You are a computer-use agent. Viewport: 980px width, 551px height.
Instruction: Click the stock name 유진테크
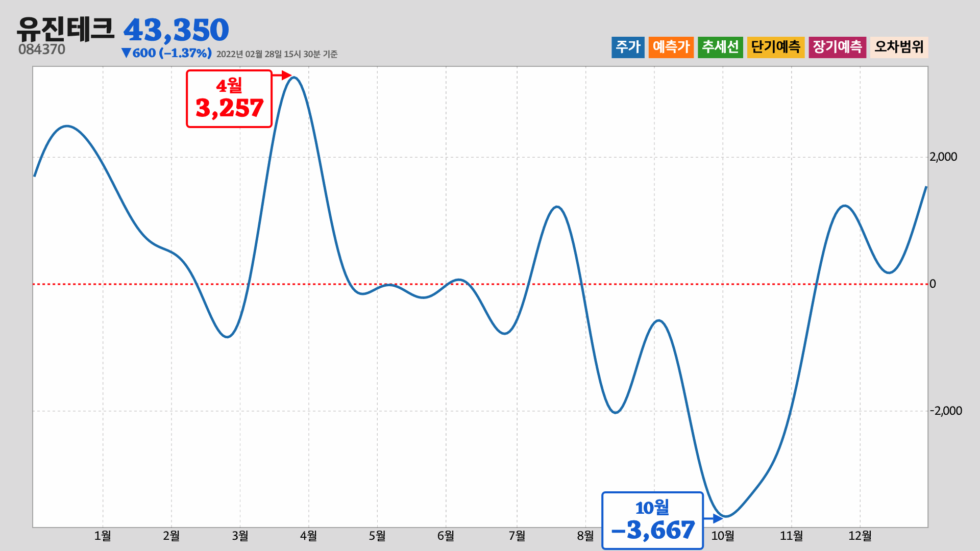click(65, 29)
